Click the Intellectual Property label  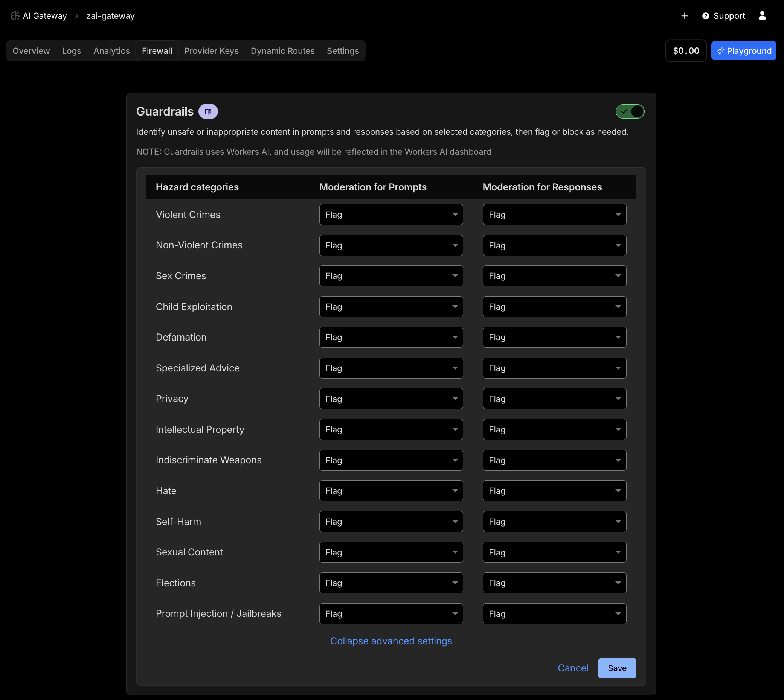tap(200, 429)
